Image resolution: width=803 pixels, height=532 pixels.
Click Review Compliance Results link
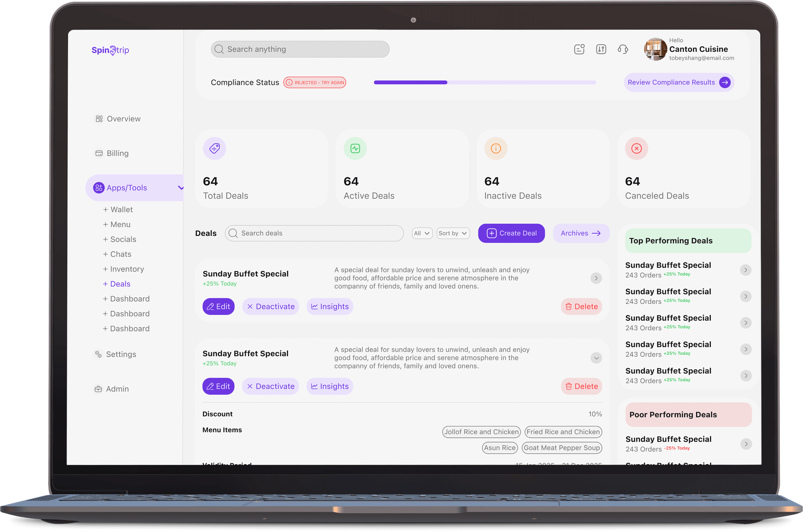[679, 83]
